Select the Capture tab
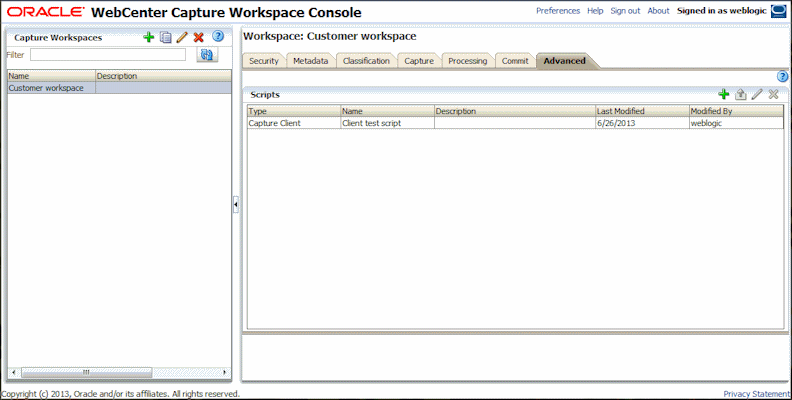The image size is (792, 400). click(x=419, y=61)
